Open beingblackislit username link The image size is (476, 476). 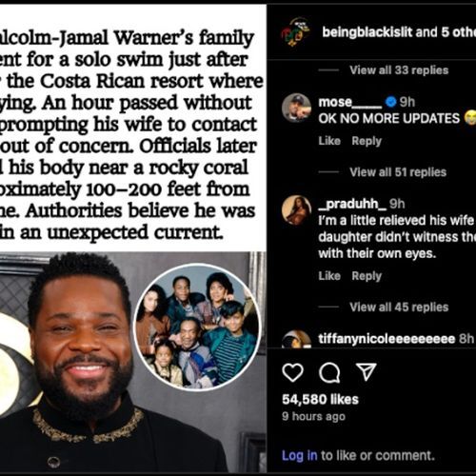pyautogui.click(x=367, y=32)
